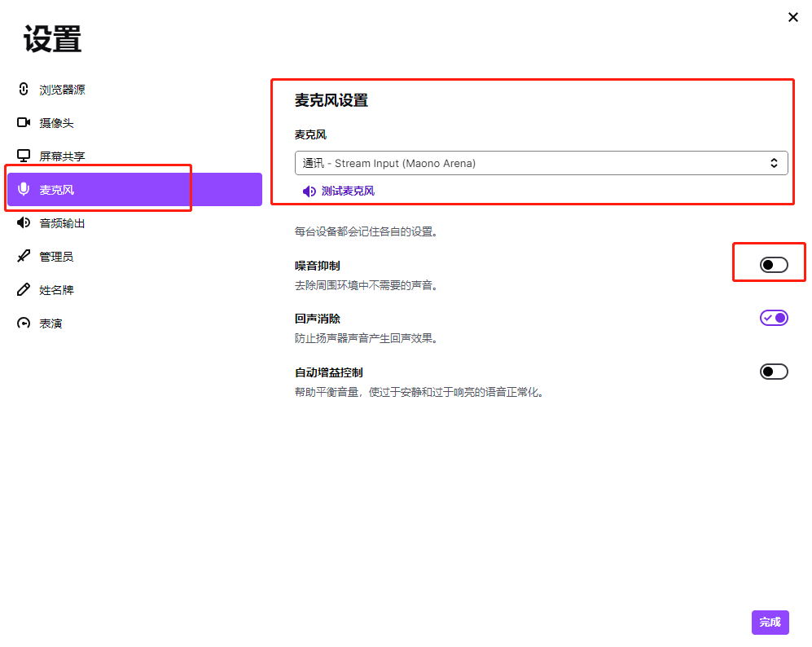This screenshot has width=812, height=647.
Task: Switch to the 屏幕共享 settings section
Action: 63,156
